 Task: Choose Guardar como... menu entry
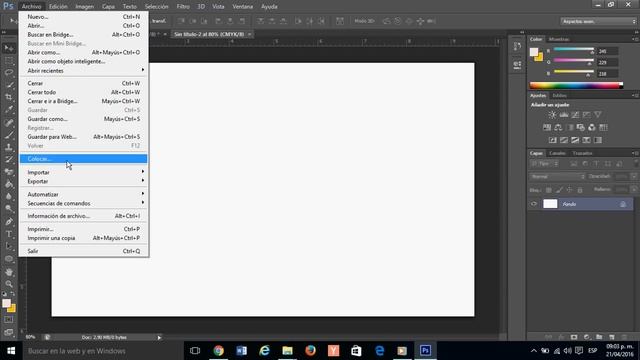[83, 119]
